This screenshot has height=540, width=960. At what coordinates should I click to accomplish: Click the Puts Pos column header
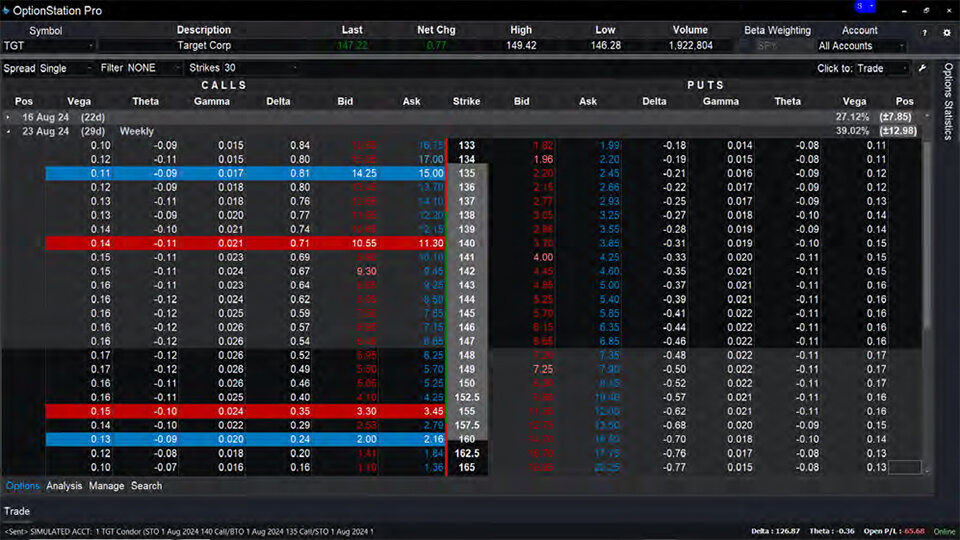click(x=904, y=102)
